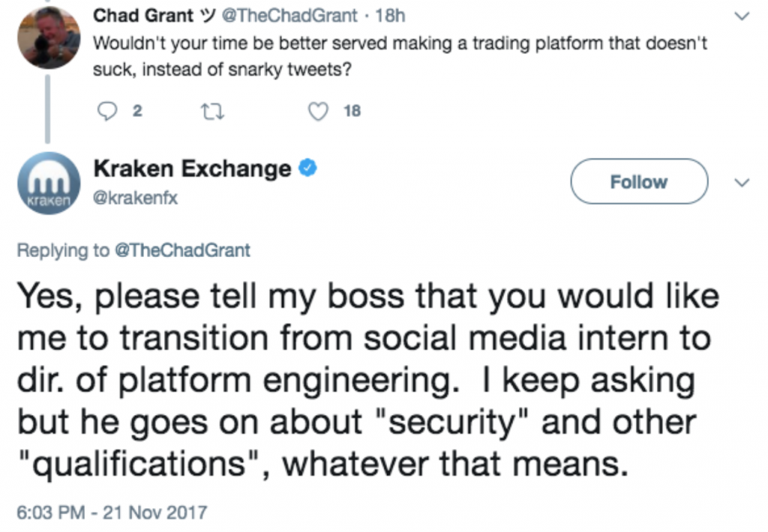Viewport: 768px width, 532px height.
Task: Expand options chevron on Chad Grant's tweet
Action: click(x=742, y=16)
